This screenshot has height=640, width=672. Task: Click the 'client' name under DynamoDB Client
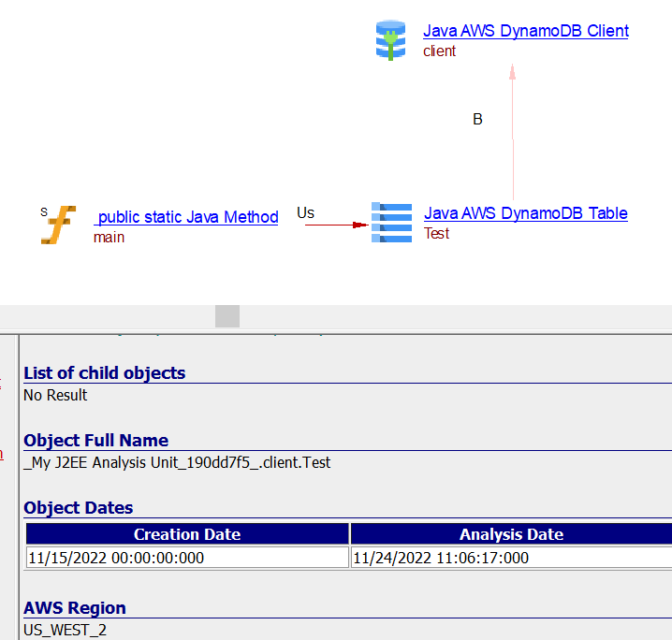[x=439, y=51]
